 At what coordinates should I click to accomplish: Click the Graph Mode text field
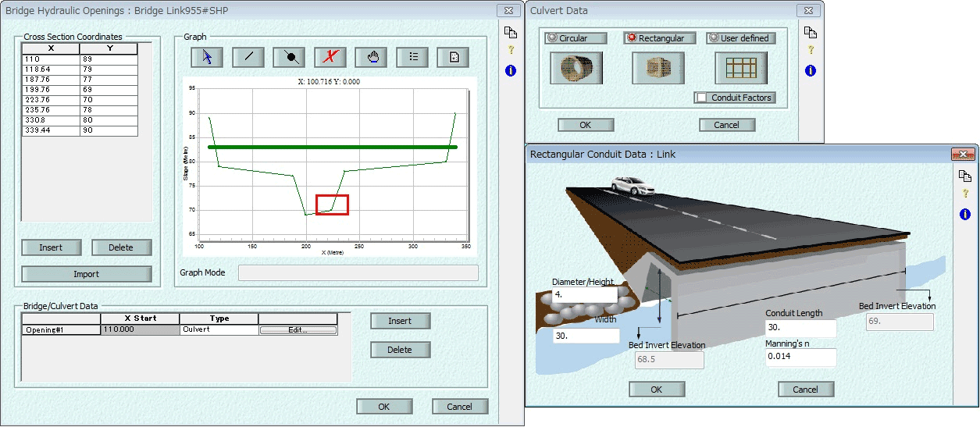[358, 272]
